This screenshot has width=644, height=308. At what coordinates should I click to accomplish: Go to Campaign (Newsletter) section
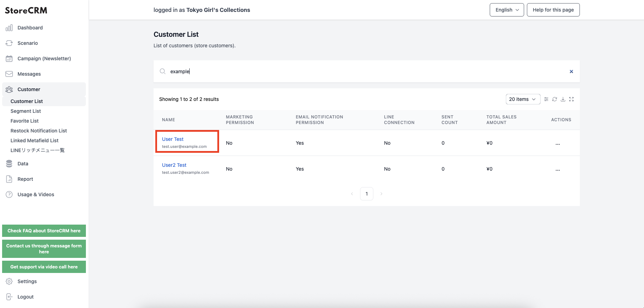click(x=44, y=59)
